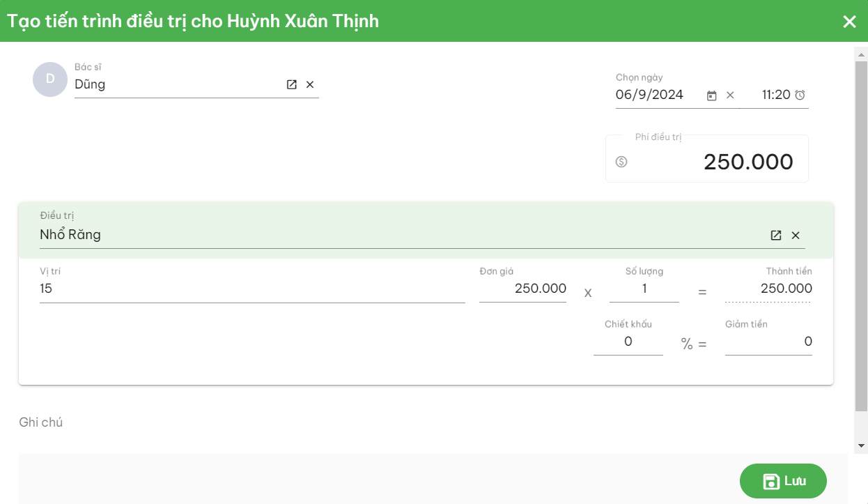868x504 pixels.
Task: Change the Số lượng quantity field
Action: pos(644,289)
